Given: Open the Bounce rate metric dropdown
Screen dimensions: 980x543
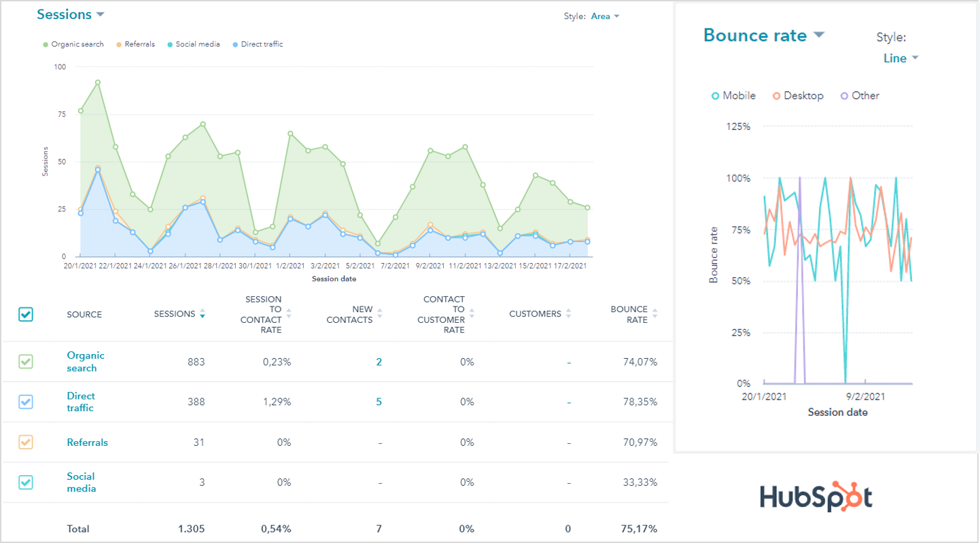Looking at the screenshot, I should (x=763, y=35).
